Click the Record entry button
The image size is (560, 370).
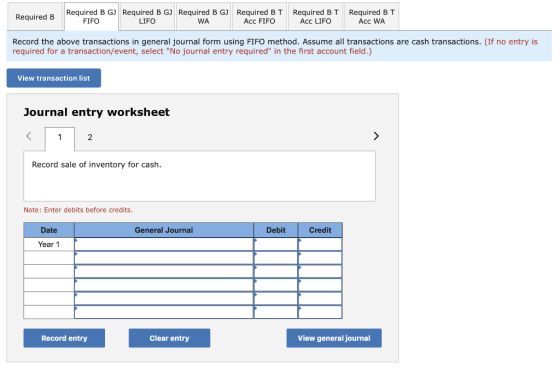pos(64,338)
